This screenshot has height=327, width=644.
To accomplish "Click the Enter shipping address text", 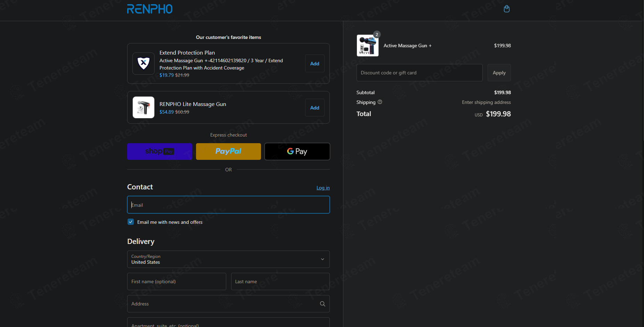I will point(486,102).
